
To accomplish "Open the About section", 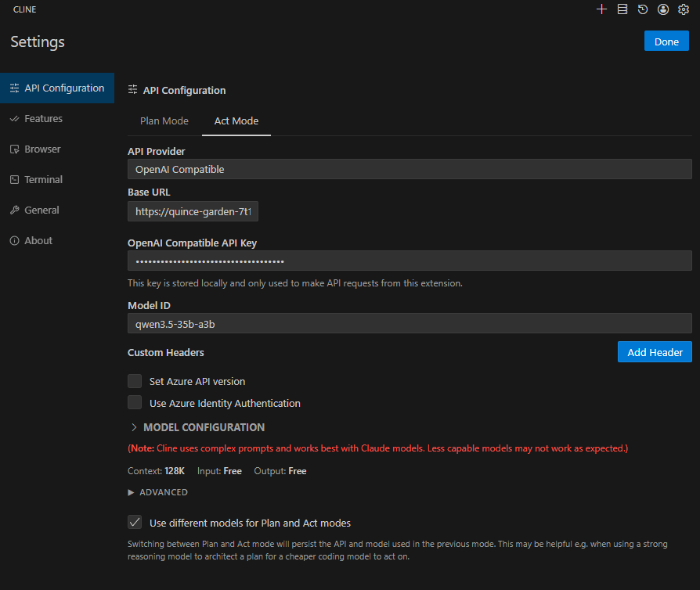I will tap(57, 240).
